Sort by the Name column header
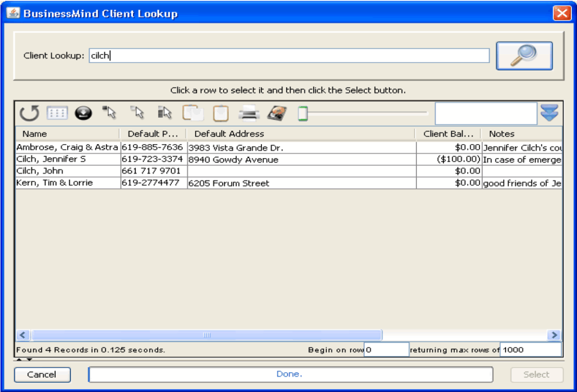Viewport: 577px width, 392px height. point(68,134)
